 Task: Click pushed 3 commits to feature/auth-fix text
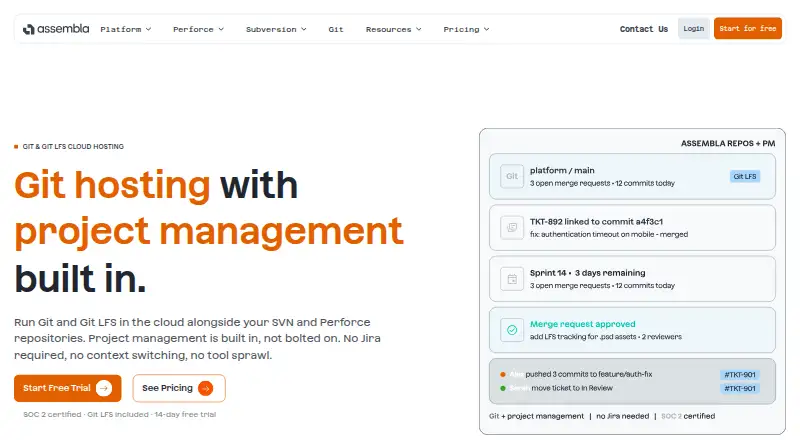(589, 374)
